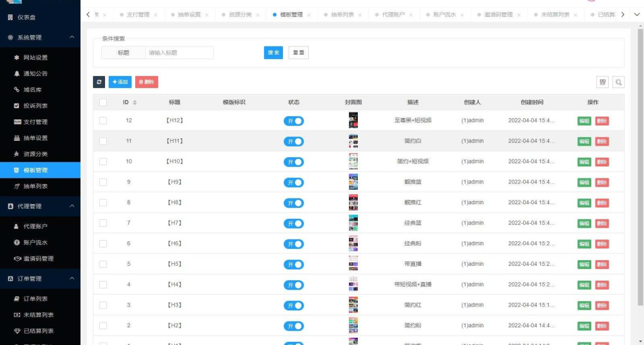Click the red delete button for 【H10】

pyautogui.click(x=602, y=162)
